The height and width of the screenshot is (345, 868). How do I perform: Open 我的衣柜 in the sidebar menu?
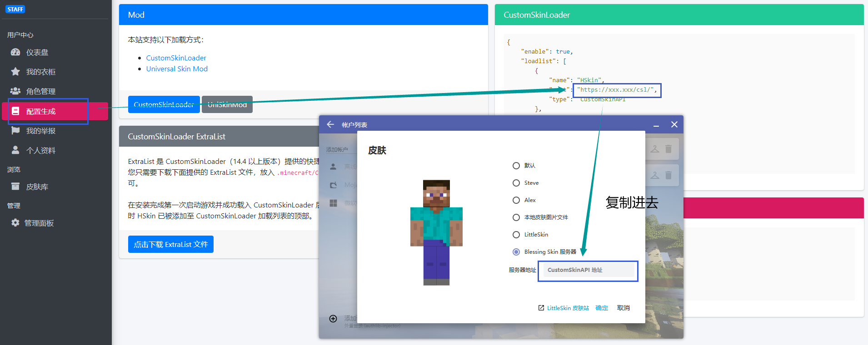(x=55, y=72)
